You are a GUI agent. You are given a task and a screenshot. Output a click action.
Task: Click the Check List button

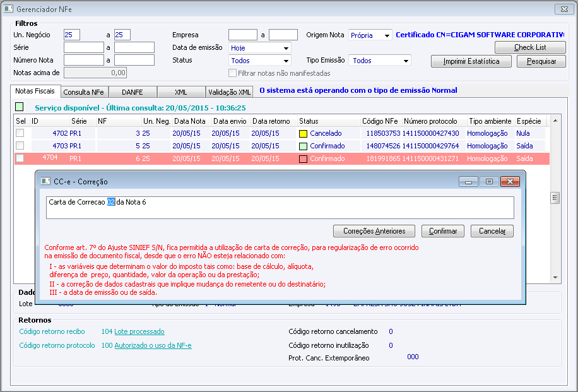pos(530,47)
